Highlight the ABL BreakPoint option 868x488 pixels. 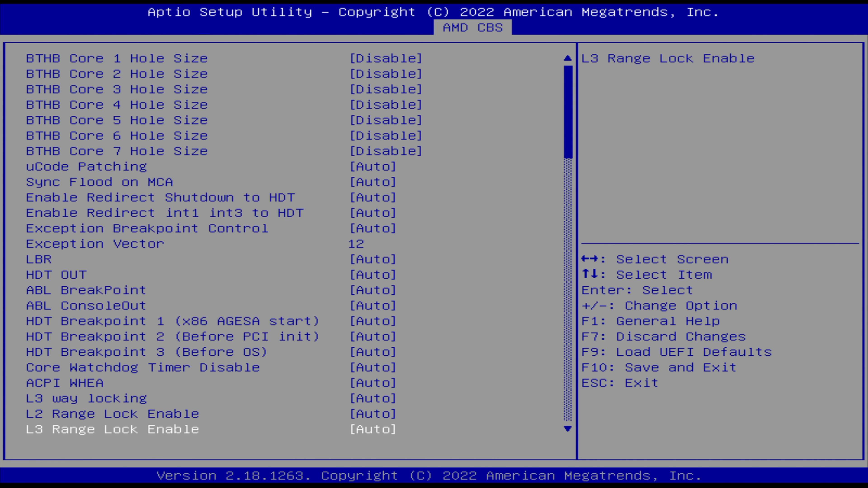click(211, 291)
